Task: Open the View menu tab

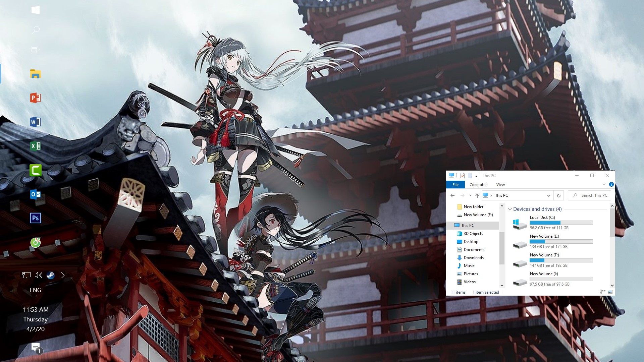Action: click(500, 184)
